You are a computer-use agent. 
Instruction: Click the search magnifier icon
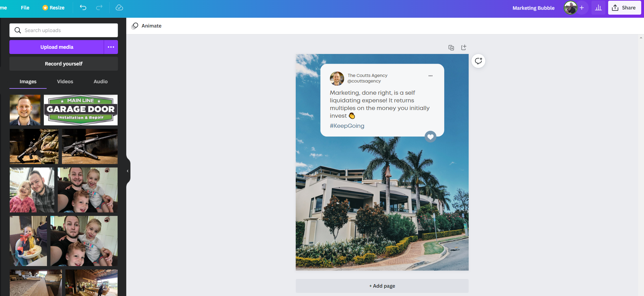click(18, 30)
